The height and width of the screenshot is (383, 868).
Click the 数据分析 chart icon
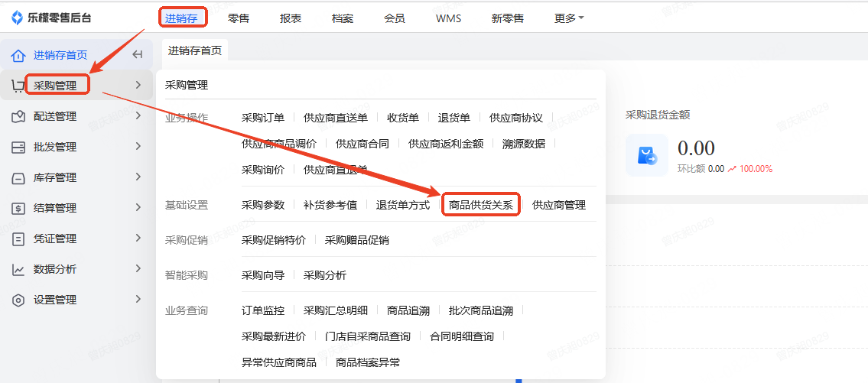tap(18, 270)
